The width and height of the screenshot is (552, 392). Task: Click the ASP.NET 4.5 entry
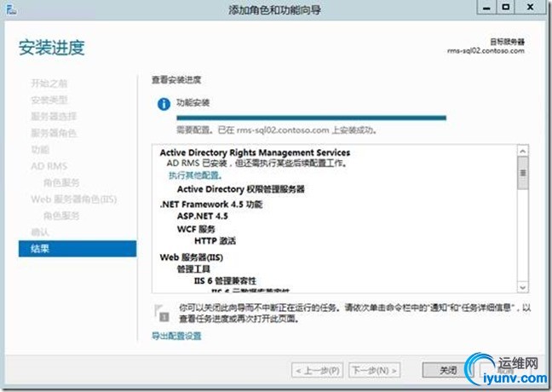tap(203, 216)
